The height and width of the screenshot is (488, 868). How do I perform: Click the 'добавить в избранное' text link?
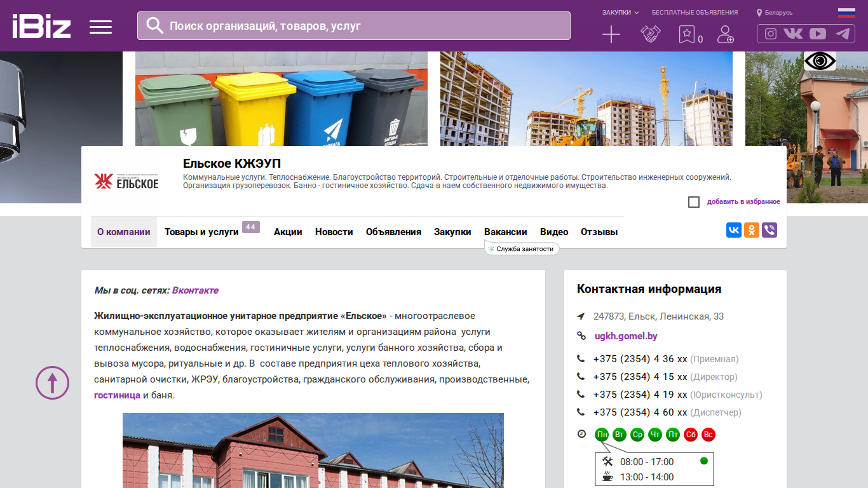[743, 202]
